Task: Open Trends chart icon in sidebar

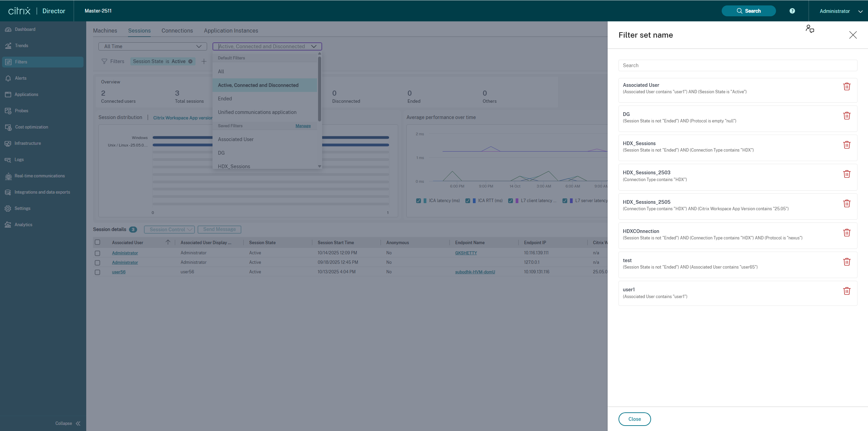Action: (8, 46)
